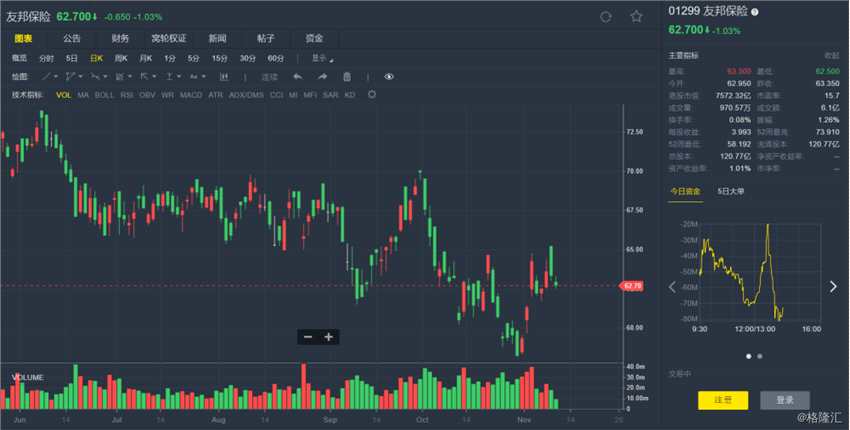Toggle the SAR indicator
The height and width of the screenshot is (430, 850).
(x=330, y=95)
